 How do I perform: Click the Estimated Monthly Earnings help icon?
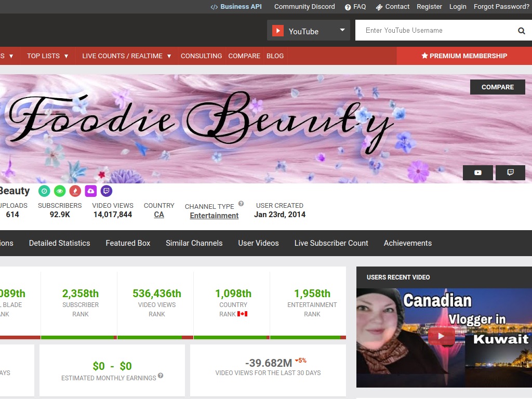coord(161,376)
